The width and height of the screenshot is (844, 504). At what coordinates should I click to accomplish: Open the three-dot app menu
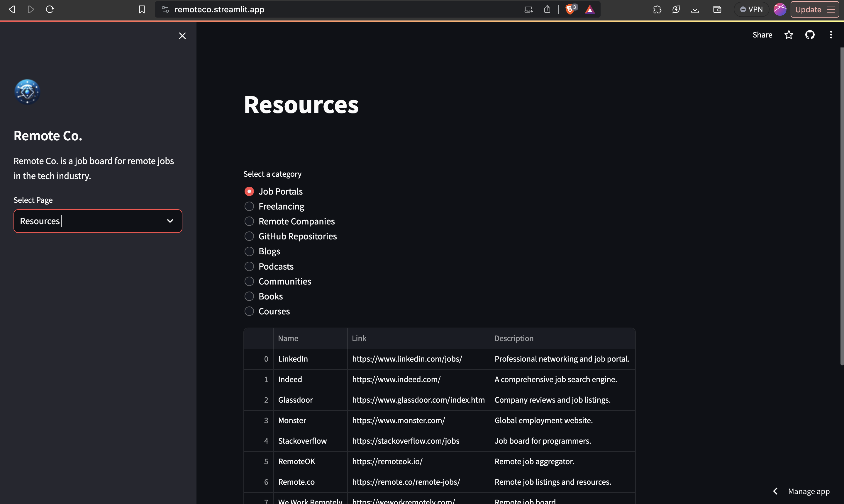pyautogui.click(x=831, y=35)
